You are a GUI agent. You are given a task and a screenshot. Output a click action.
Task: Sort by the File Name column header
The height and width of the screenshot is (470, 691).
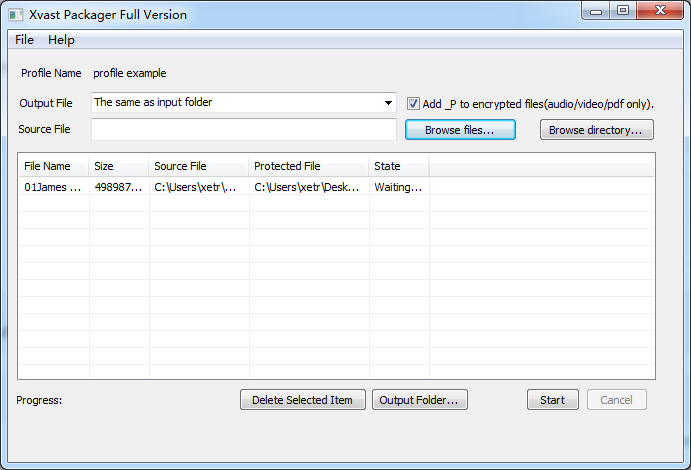pyautogui.click(x=53, y=166)
